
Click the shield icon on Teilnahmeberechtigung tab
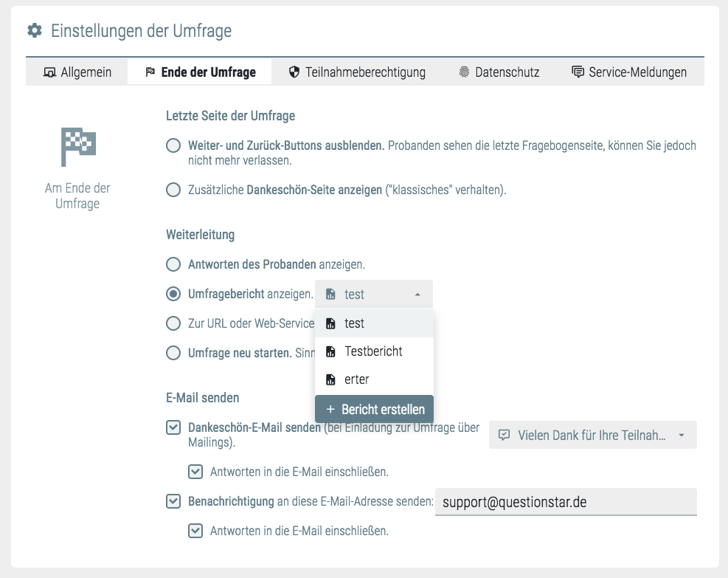294,72
